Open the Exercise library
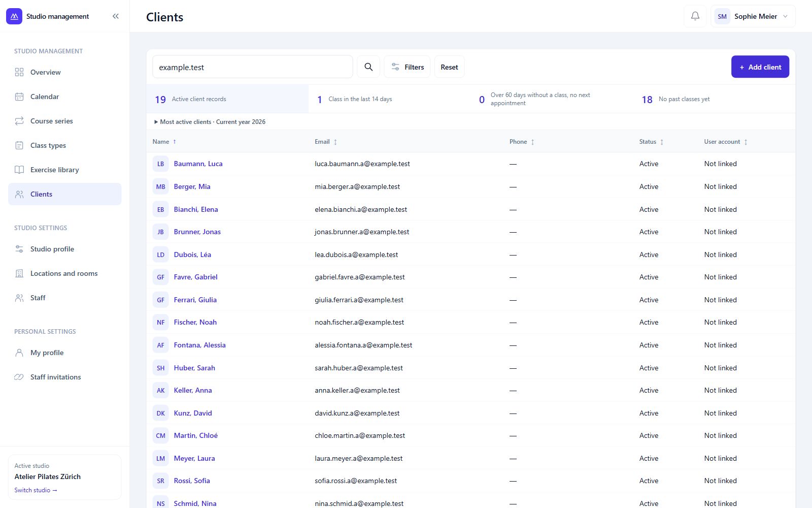The width and height of the screenshot is (812, 508). 65,170
